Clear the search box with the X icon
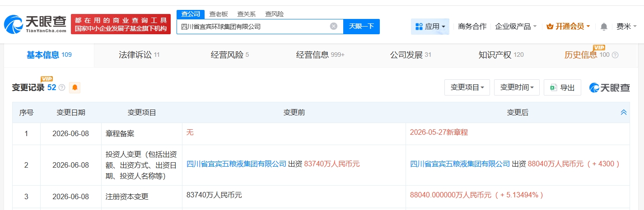 334,26
